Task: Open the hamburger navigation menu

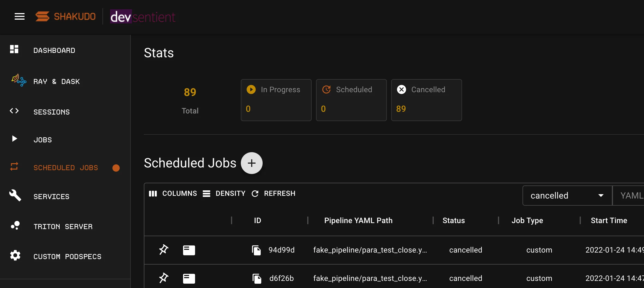Action: point(20,17)
